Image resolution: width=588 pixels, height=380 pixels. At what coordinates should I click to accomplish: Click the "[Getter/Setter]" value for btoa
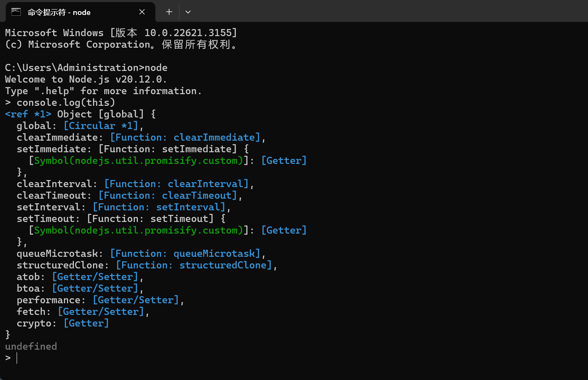pos(95,288)
